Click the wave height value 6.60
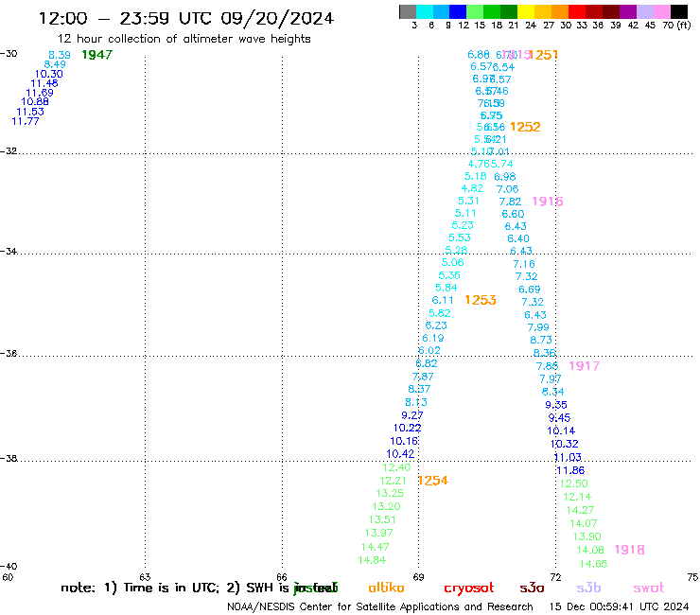Viewport: 700px width, 615px height. [513, 214]
